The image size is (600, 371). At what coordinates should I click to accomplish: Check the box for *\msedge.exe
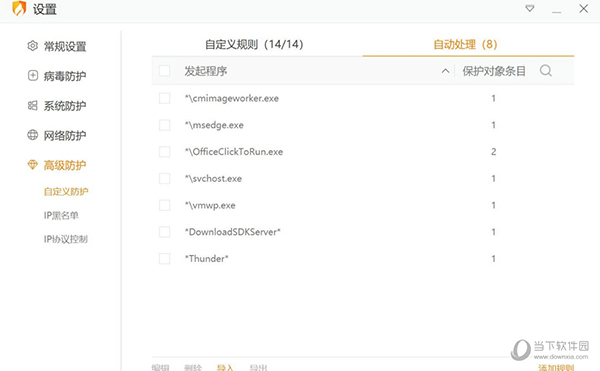pos(165,125)
